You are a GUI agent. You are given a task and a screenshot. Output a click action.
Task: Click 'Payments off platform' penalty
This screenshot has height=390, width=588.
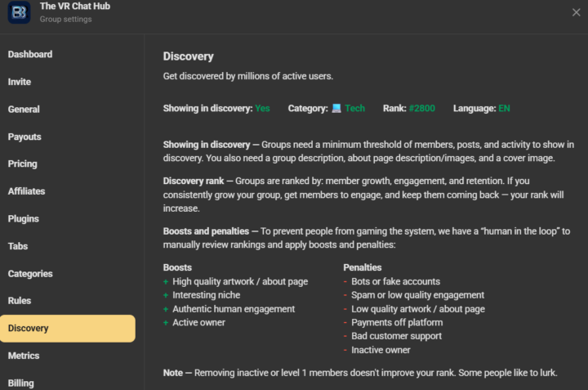[397, 322]
